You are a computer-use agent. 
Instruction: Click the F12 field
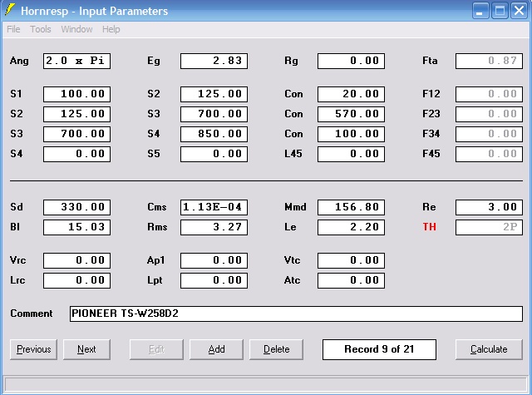[489, 94]
